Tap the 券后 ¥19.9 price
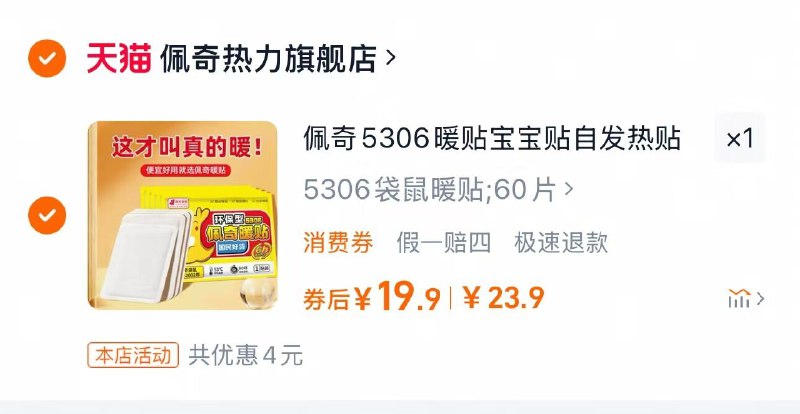The width and height of the screenshot is (800, 414). [x=372, y=298]
